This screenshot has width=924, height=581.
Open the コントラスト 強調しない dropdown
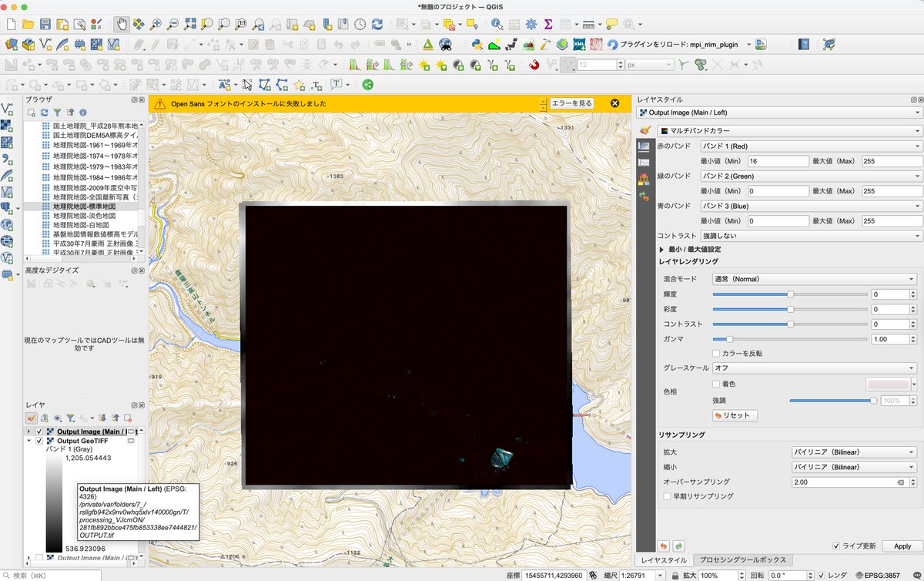point(811,236)
